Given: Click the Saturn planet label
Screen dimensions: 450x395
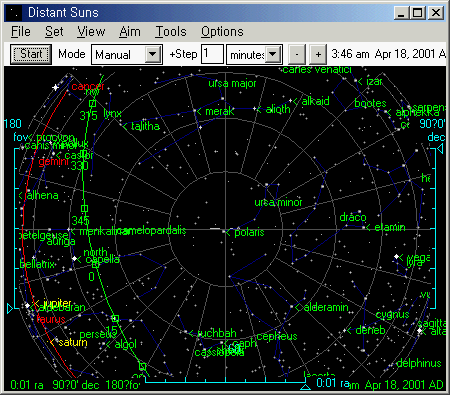Looking at the screenshot, I should pos(73,342).
